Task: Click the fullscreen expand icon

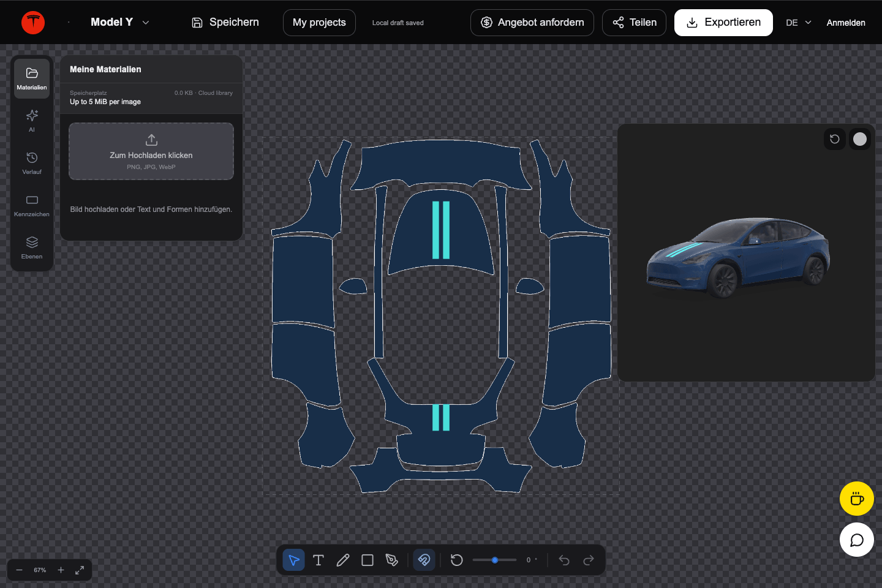Action: 80,570
